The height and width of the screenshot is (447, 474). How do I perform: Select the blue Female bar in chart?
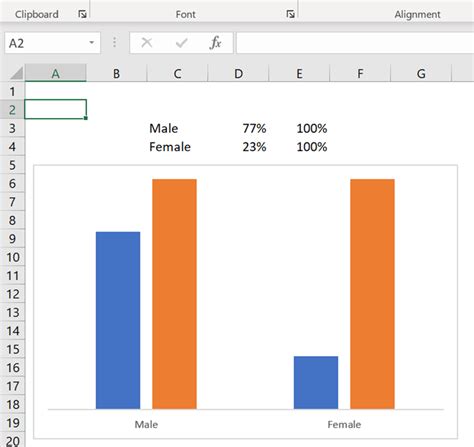coord(316,382)
